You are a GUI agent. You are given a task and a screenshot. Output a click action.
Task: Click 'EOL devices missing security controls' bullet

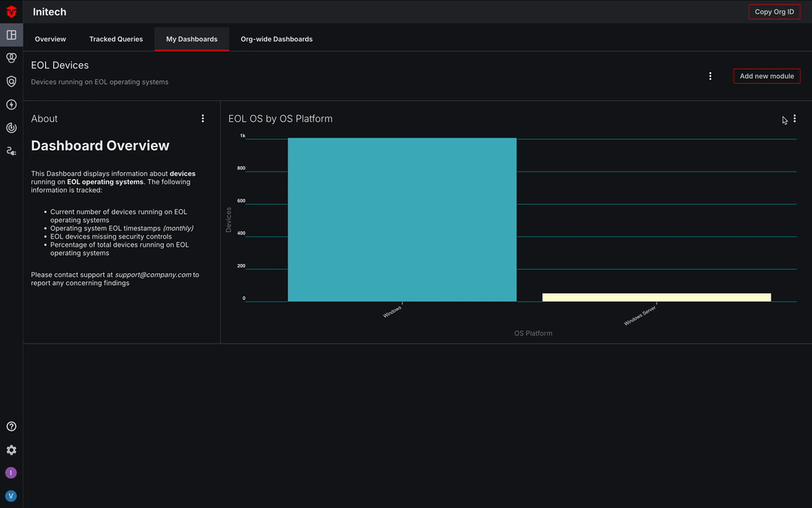click(x=111, y=236)
